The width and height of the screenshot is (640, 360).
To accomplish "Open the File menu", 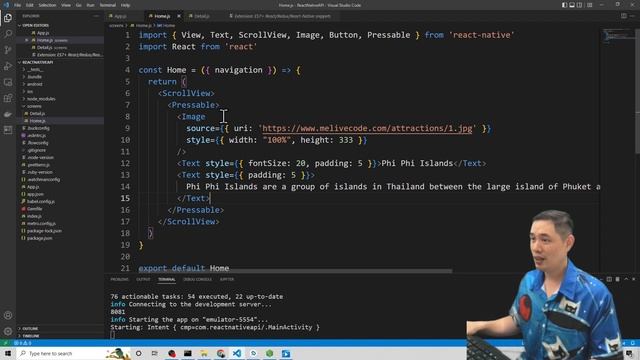I will 18,5.
